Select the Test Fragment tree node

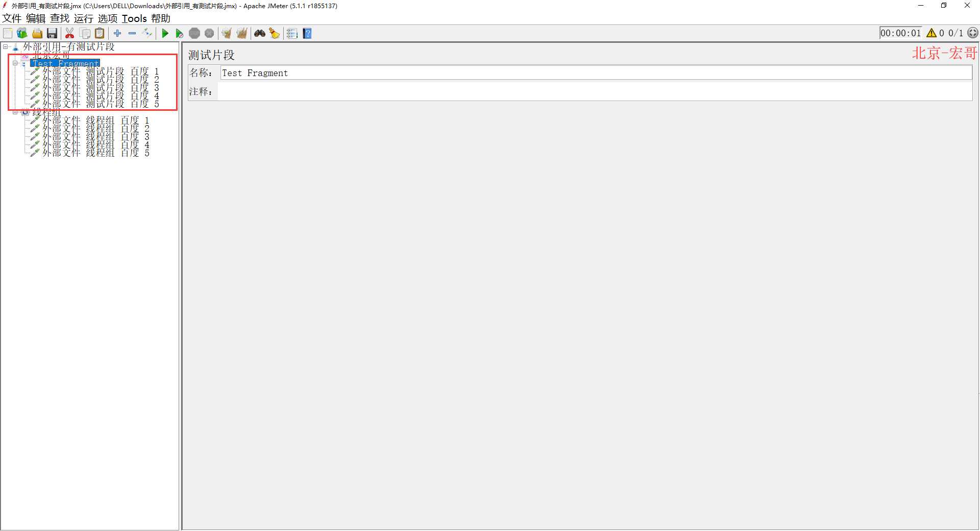pyautogui.click(x=65, y=63)
